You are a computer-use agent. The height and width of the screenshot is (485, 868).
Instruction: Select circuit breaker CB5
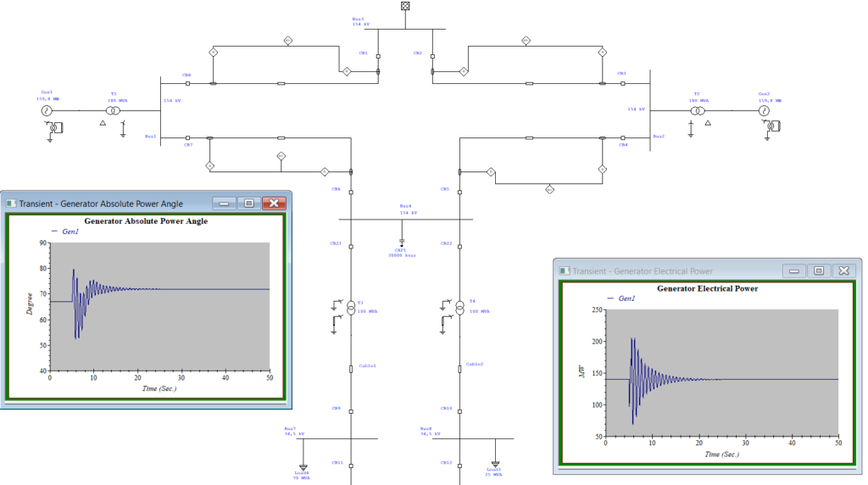[459, 192]
